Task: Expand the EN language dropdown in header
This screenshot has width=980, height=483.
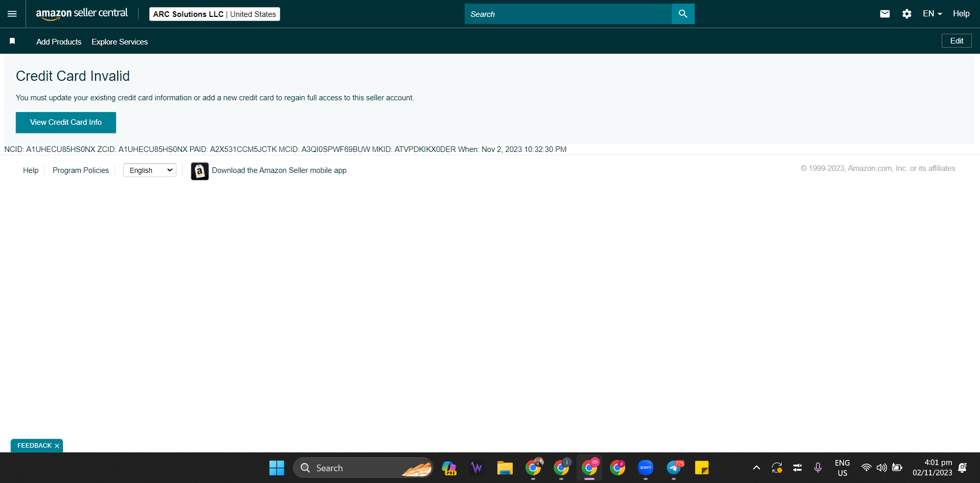Action: [x=932, y=14]
